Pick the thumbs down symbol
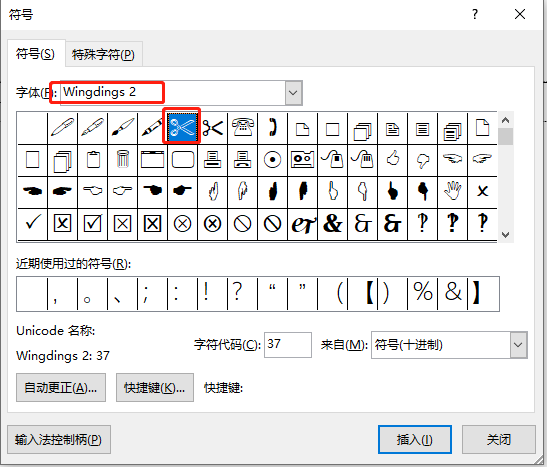 point(422,160)
